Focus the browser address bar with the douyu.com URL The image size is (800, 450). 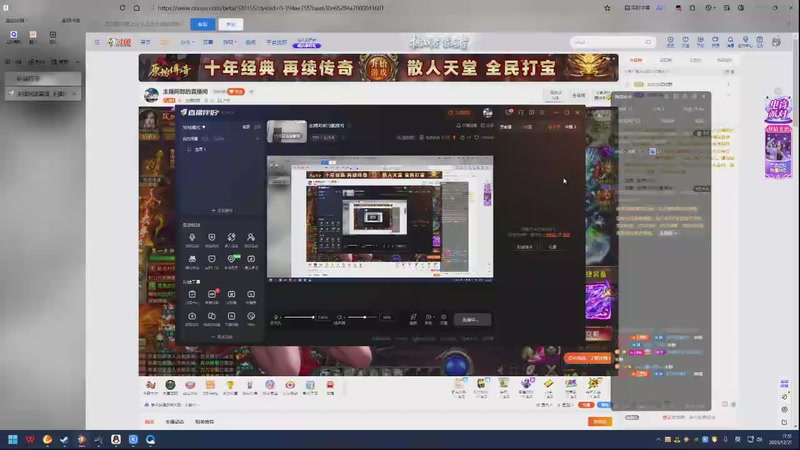click(x=270, y=8)
